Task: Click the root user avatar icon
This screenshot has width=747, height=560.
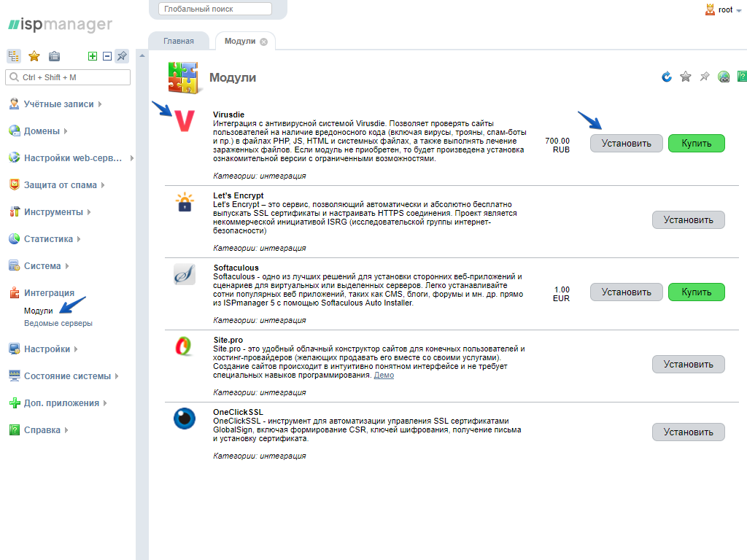Action: coord(710,9)
